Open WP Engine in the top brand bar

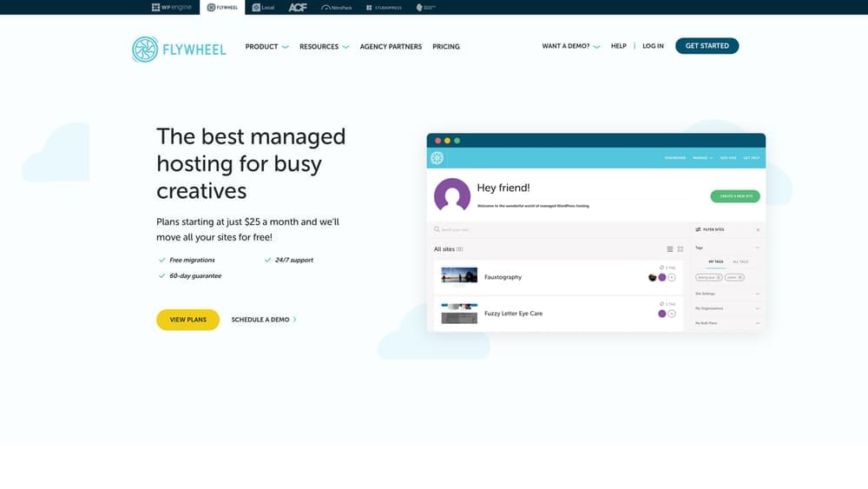coord(172,7)
